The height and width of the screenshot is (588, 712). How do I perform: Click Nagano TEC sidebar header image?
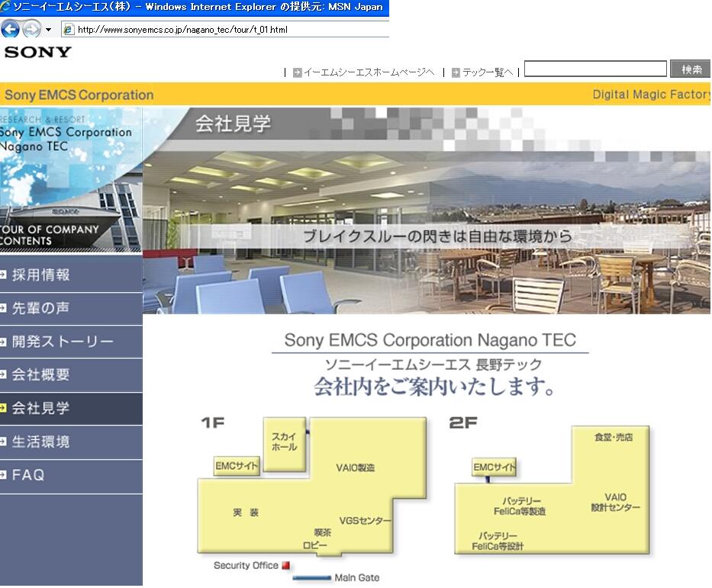tap(71, 180)
